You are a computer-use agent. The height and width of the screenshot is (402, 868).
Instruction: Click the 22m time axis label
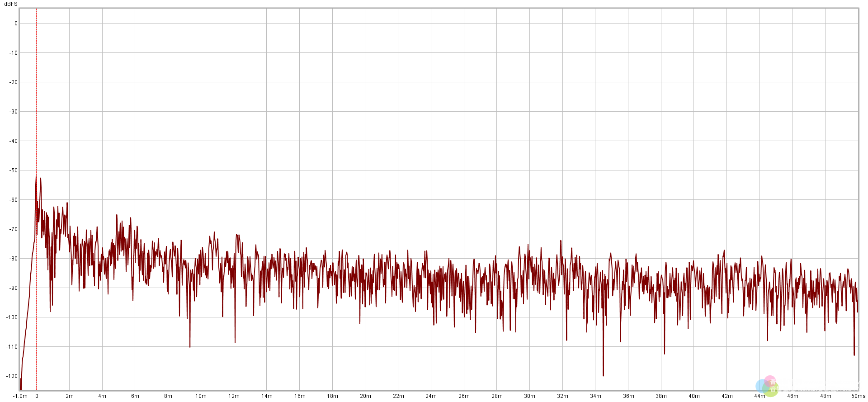[x=399, y=396]
